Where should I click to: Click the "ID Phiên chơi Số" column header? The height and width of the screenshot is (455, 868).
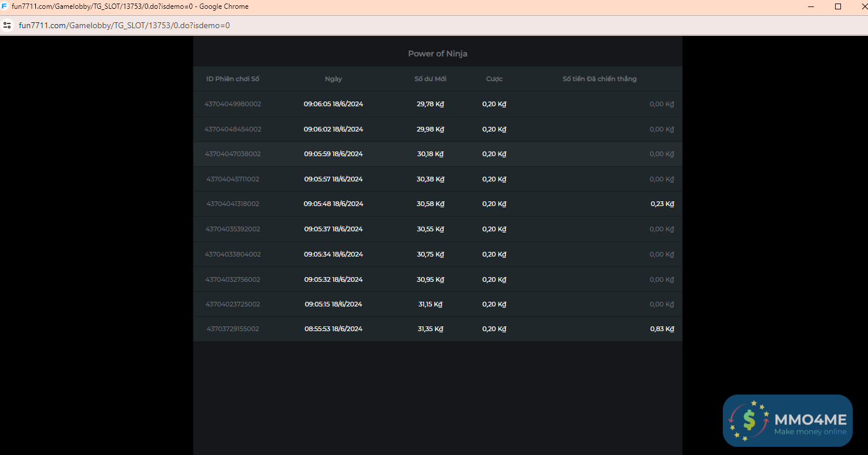(x=232, y=79)
